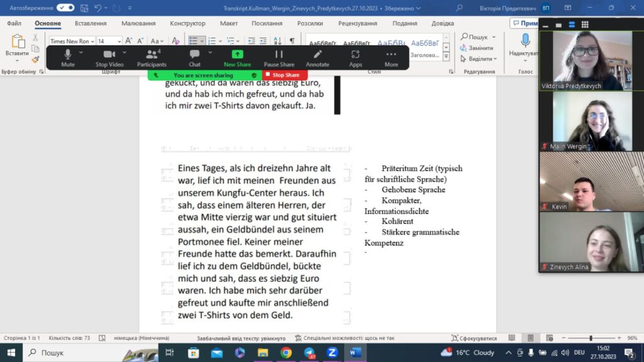Adjust the zoom slider in status bar
The image size is (644, 362).
(590, 338)
